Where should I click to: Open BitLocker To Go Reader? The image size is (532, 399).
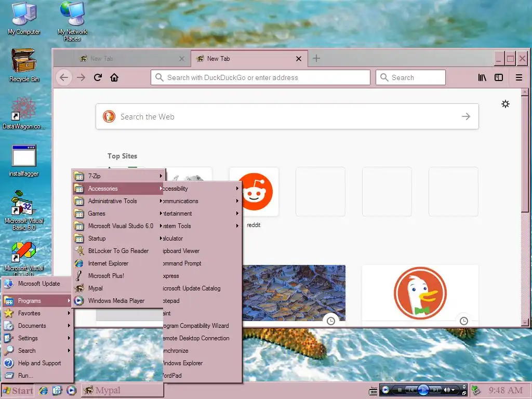click(x=118, y=251)
